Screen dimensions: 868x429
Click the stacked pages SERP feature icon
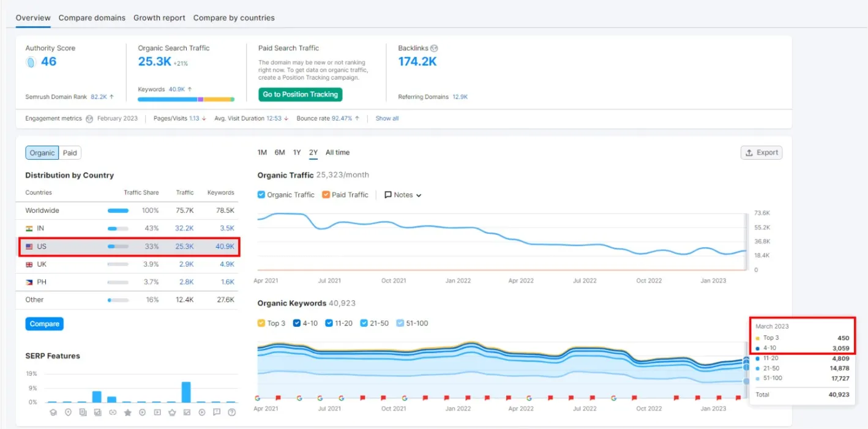pos(83,412)
